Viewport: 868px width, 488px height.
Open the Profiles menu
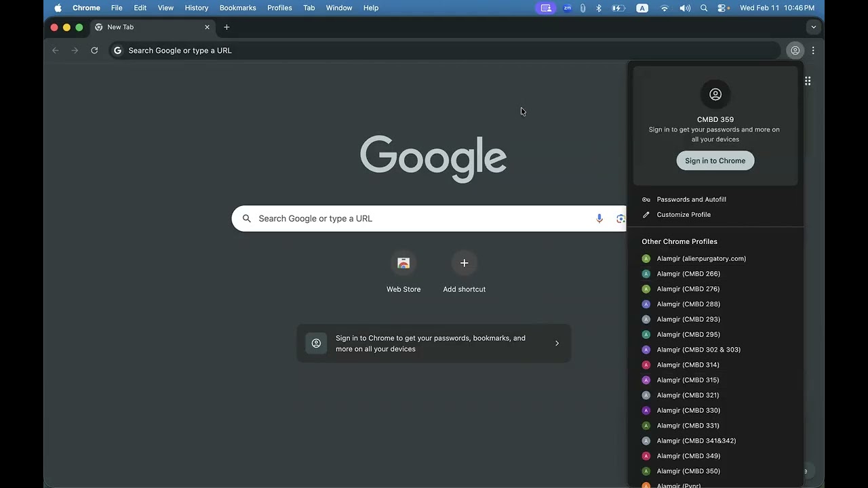click(x=279, y=7)
